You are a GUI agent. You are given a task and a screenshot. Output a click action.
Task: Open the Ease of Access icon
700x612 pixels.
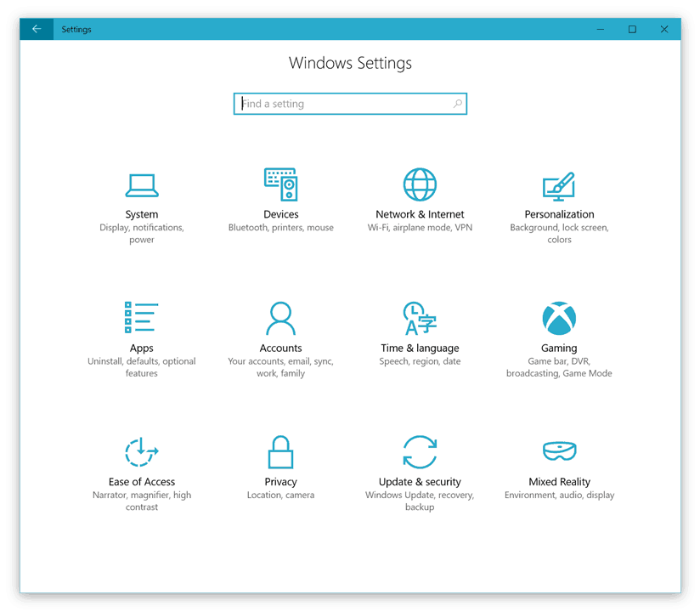[x=142, y=451]
